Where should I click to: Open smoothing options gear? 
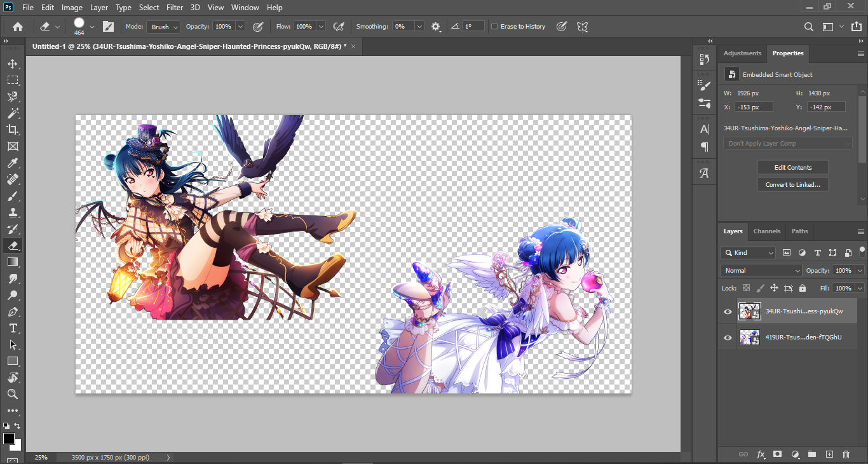pyautogui.click(x=436, y=27)
